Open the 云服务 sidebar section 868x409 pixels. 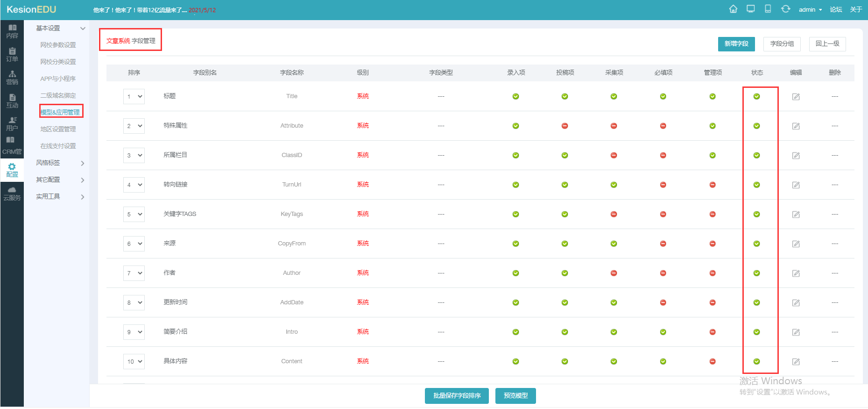click(12, 194)
